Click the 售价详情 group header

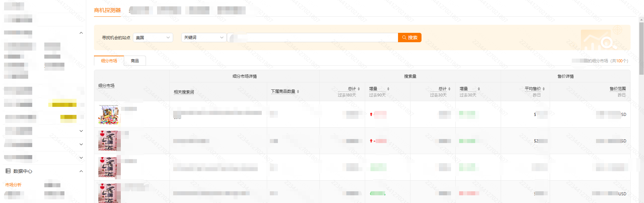[565, 76]
